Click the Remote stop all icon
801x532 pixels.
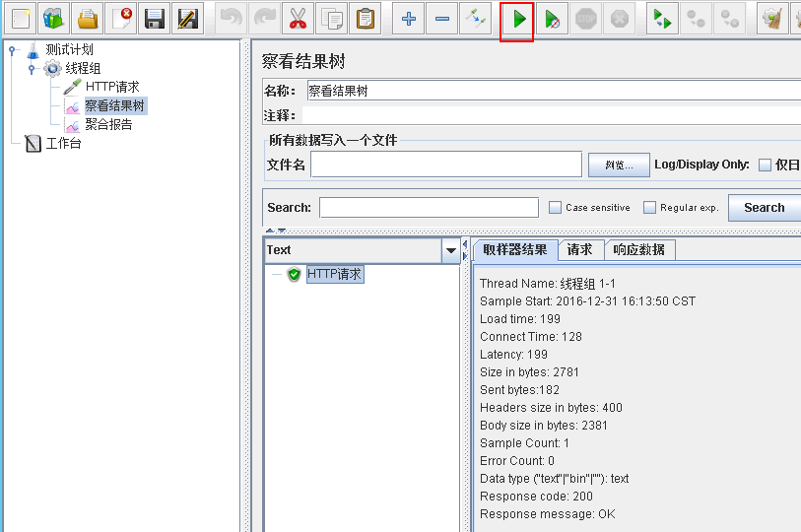pyautogui.click(x=696, y=19)
